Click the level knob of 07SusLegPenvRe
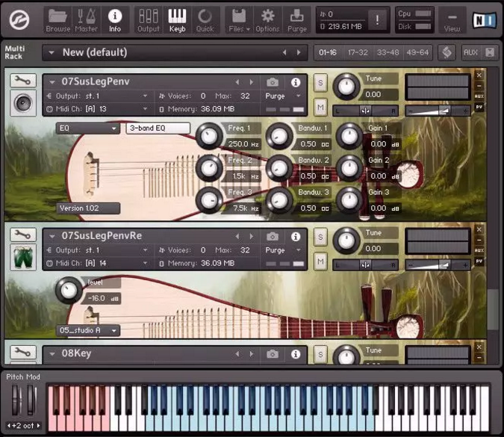This screenshot has height=437, width=504. (x=69, y=291)
